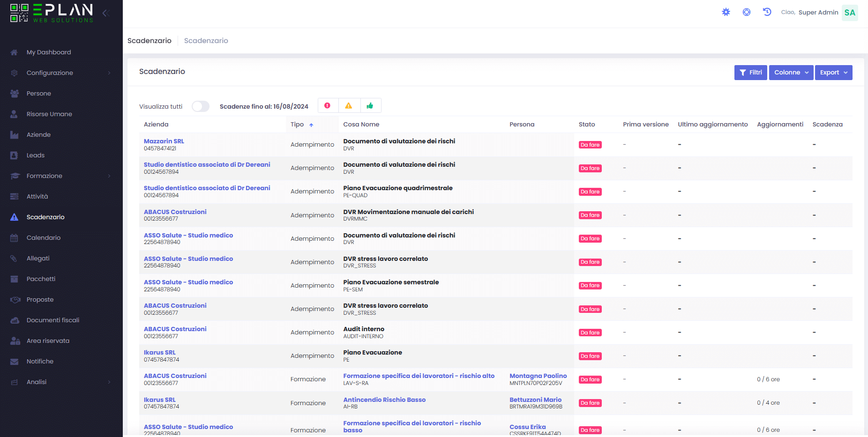This screenshot has height=437, width=868.
Task: Open Formazione specifica rischio alto link
Action: tap(419, 376)
